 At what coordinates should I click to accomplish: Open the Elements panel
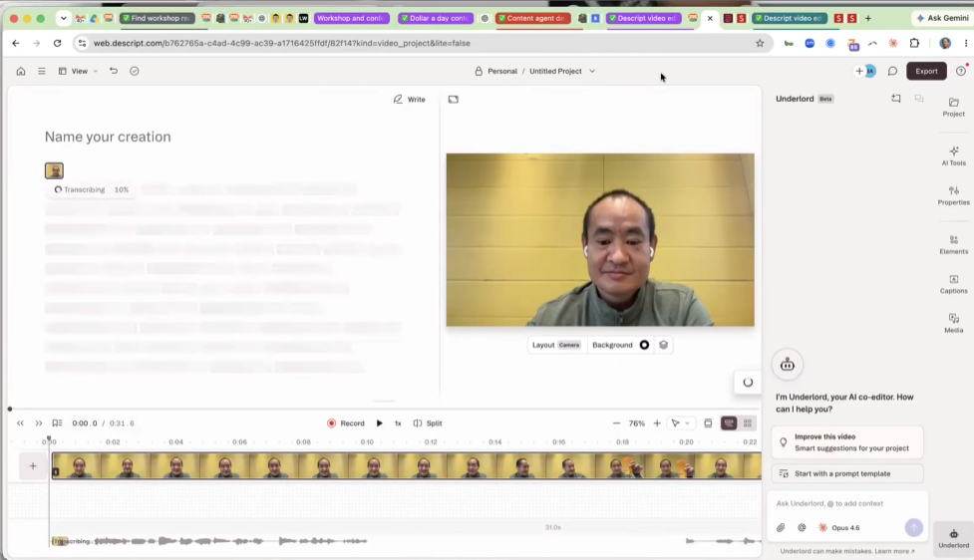click(953, 244)
